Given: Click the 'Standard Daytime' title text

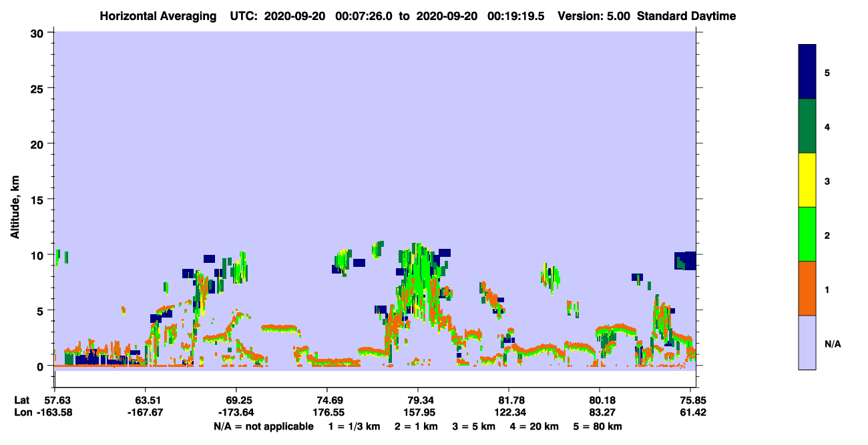Looking at the screenshot, I should [x=686, y=16].
